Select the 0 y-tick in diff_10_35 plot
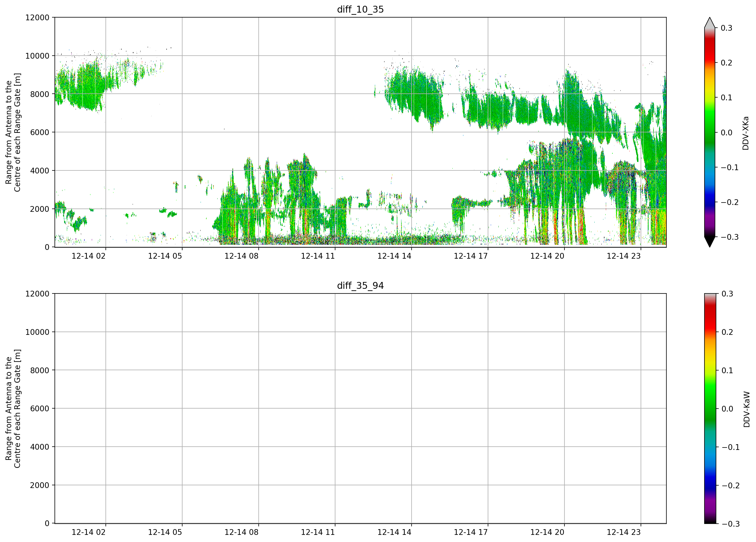 [x=47, y=247]
